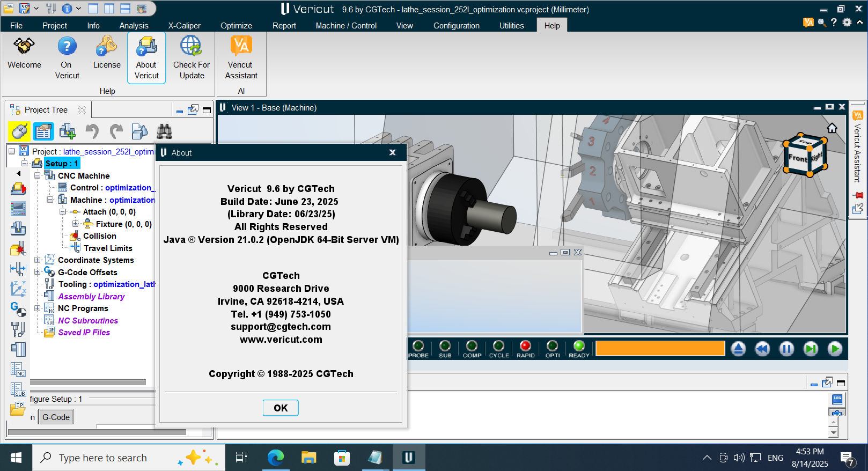868x471 pixels.
Task: Expand the NC Programs node
Action: (x=37, y=308)
